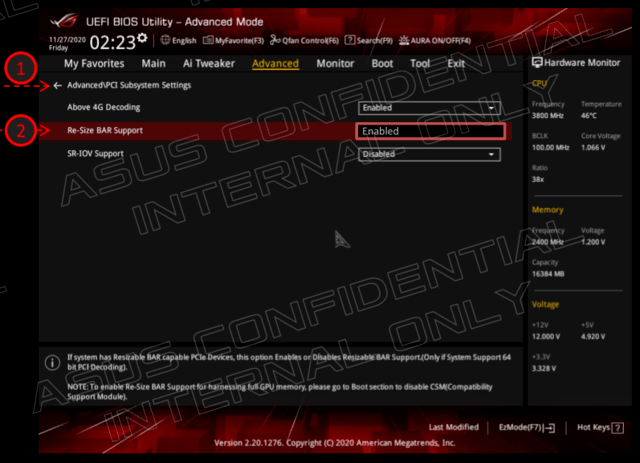Click the 3800 MHz CPU frequency value
The height and width of the screenshot is (463, 640).
pyautogui.click(x=548, y=116)
